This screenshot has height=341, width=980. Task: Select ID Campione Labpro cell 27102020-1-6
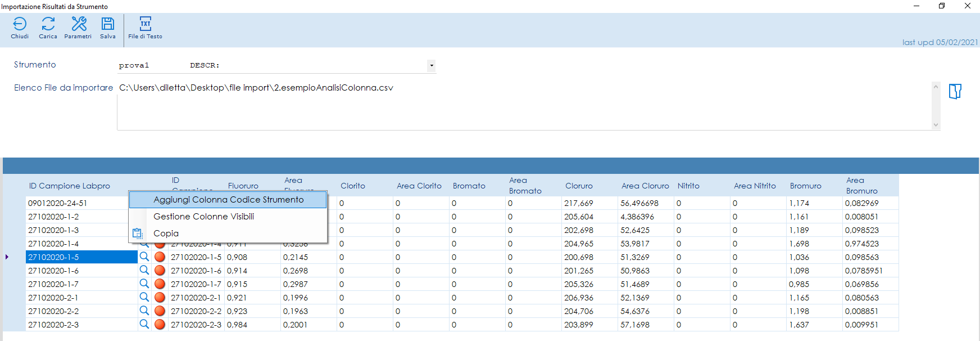click(81, 271)
